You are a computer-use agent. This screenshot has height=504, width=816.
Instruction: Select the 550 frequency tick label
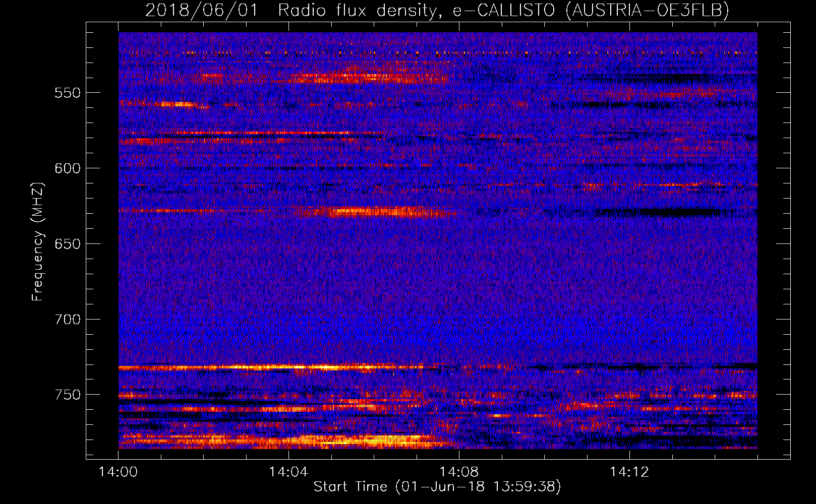pyautogui.click(x=68, y=93)
